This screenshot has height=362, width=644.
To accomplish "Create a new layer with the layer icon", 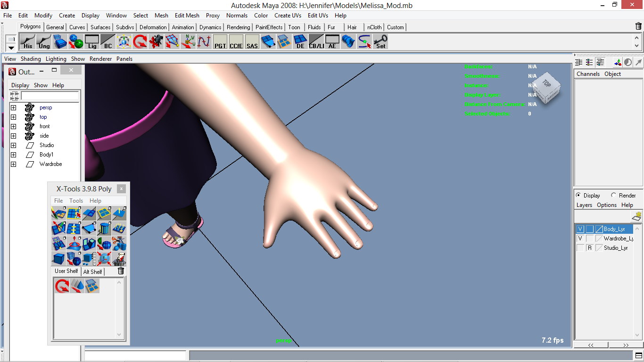I will (636, 216).
